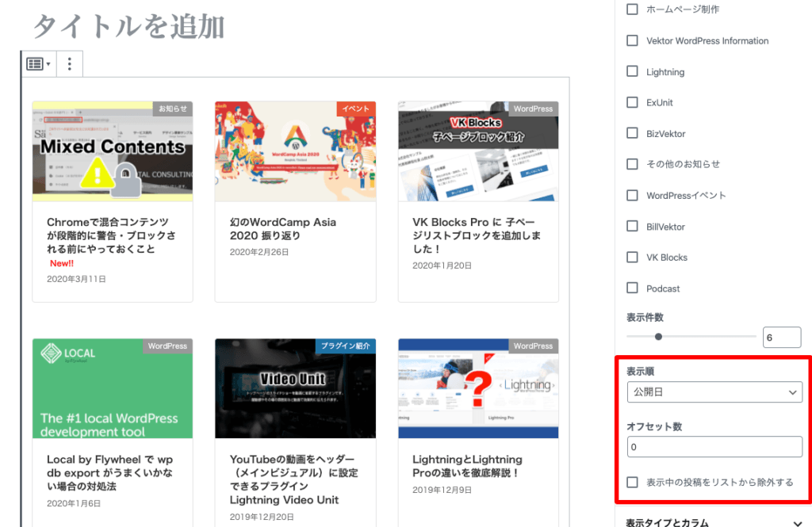Open the Video Unit post thumbnail
The height and width of the screenshot is (527, 812).
coord(295,388)
